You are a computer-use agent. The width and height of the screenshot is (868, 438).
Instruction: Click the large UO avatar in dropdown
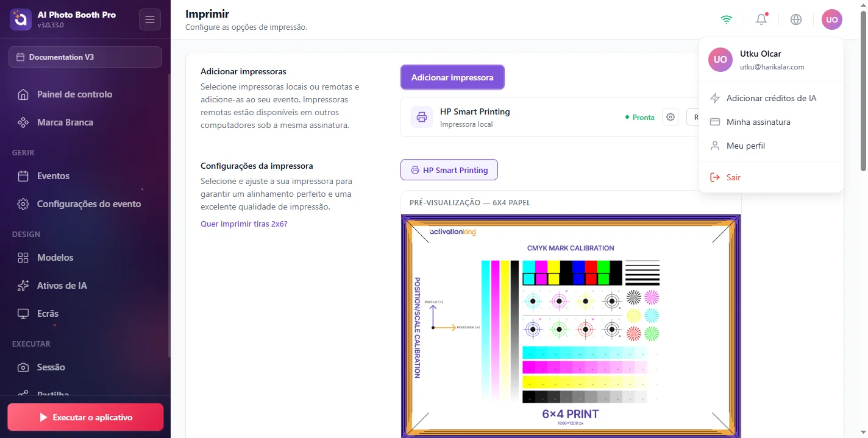point(720,60)
